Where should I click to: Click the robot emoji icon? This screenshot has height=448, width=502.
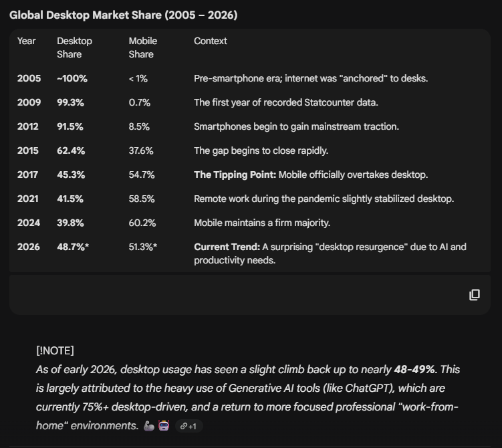(164, 426)
